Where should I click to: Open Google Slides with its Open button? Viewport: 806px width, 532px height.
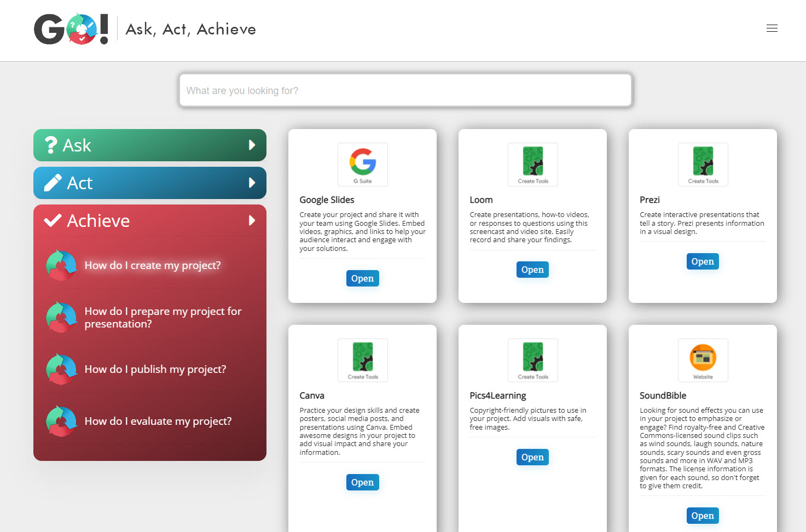pos(363,278)
